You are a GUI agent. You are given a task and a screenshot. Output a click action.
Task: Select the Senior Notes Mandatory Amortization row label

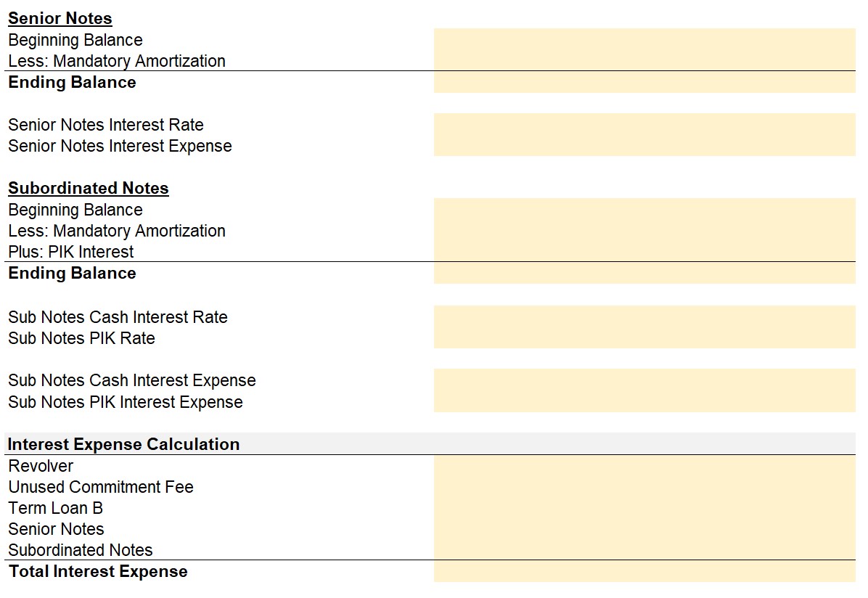click(117, 61)
